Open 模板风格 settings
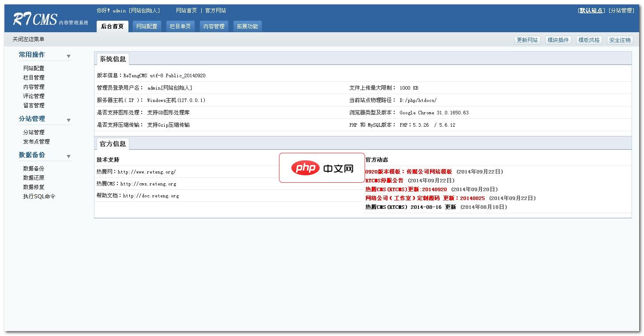The width and height of the screenshot is (644, 336). click(x=589, y=40)
